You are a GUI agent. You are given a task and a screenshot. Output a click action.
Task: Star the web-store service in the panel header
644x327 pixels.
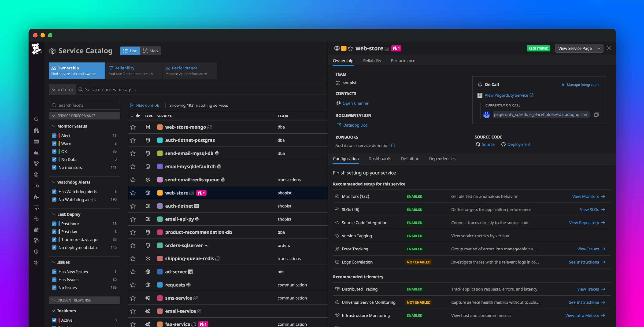pyautogui.click(x=351, y=48)
